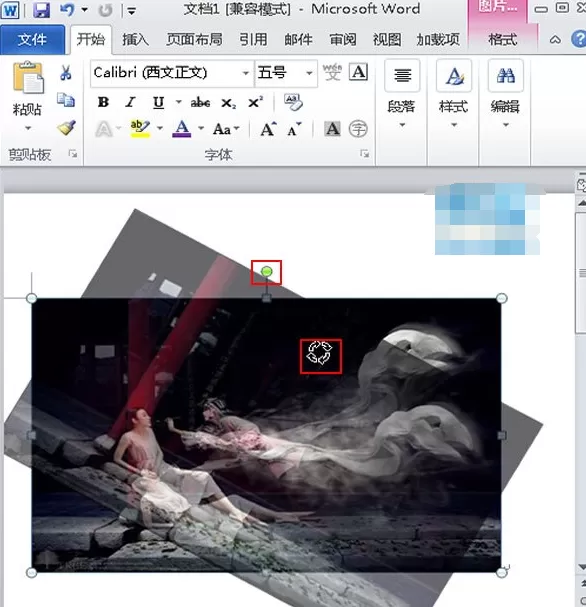Click the Save icon in quick access toolbar
This screenshot has height=607, width=586.
[41, 10]
